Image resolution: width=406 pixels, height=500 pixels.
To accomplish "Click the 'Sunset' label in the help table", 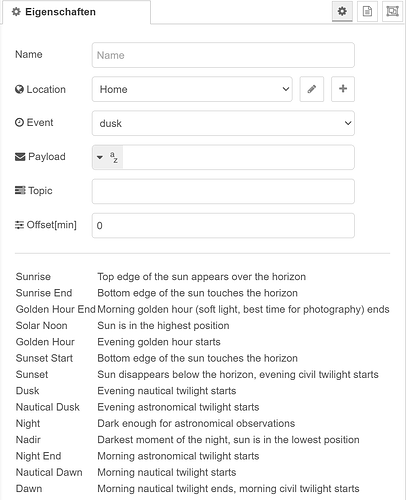I will (x=32, y=375).
